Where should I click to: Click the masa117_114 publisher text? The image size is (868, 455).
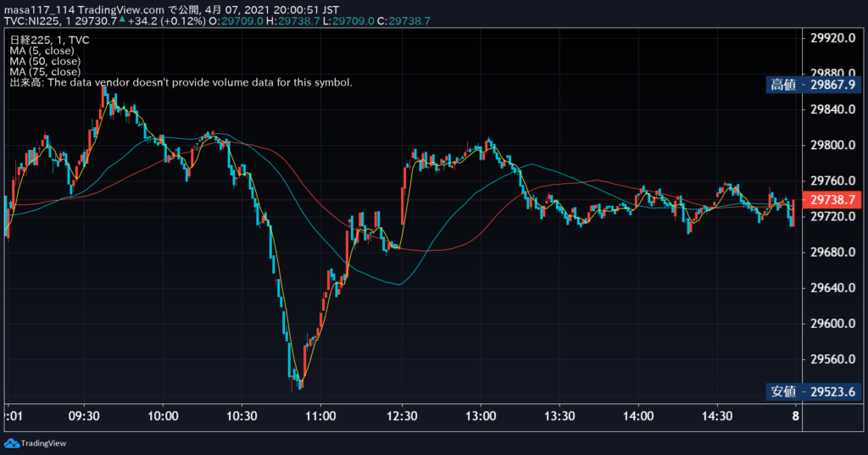(39, 10)
